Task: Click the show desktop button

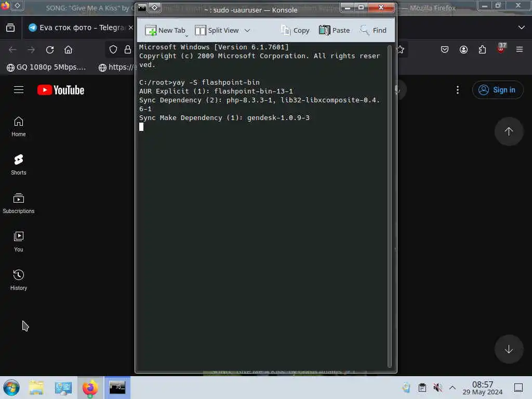Action: pyautogui.click(x=518, y=388)
